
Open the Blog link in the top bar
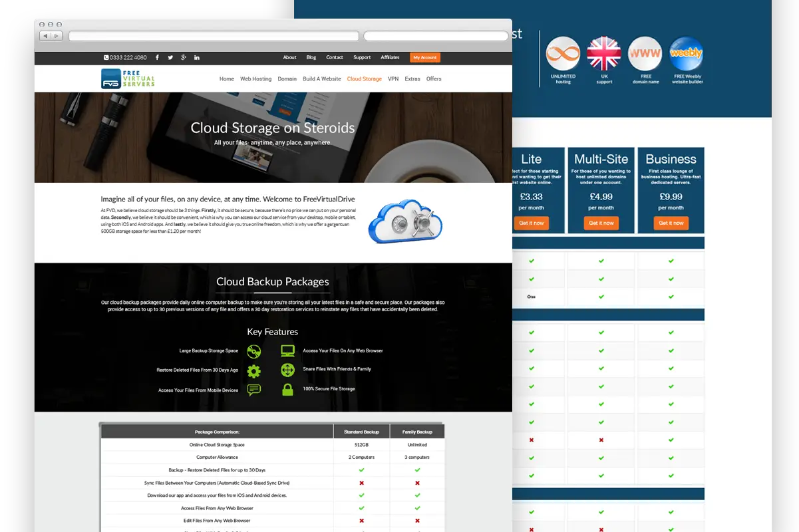[x=311, y=58]
